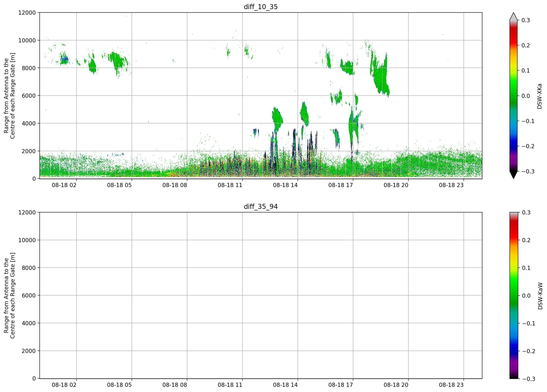Click the 12000 y-axis label of top plot
The height and width of the screenshot is (392, 547).
(x=27, y=12)
